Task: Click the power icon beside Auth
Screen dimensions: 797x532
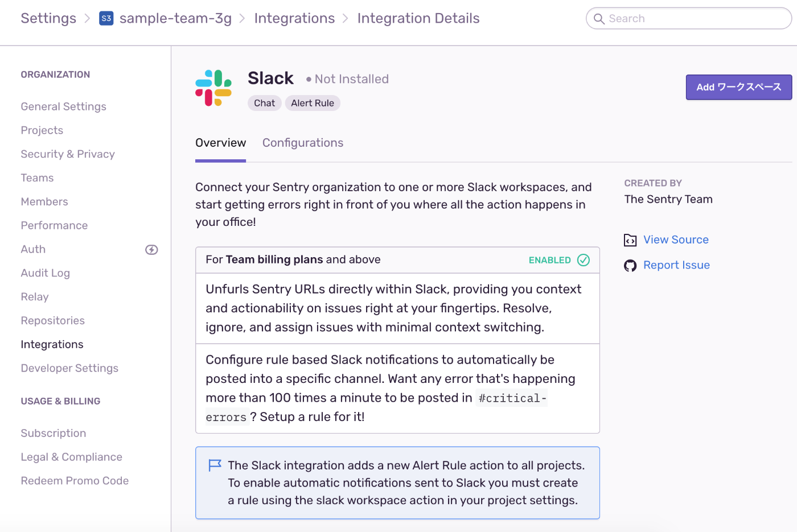Action: pyautogui.click(x=151, y=250)
